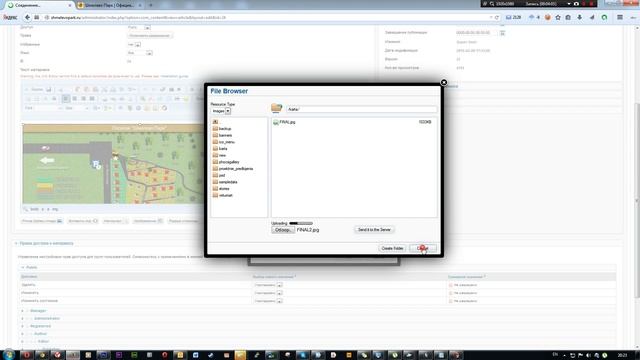Image resolution: width=640 pixels, height=360 pixels.
Task: Click the Create Folder button
Action: (x=392, y=248)
